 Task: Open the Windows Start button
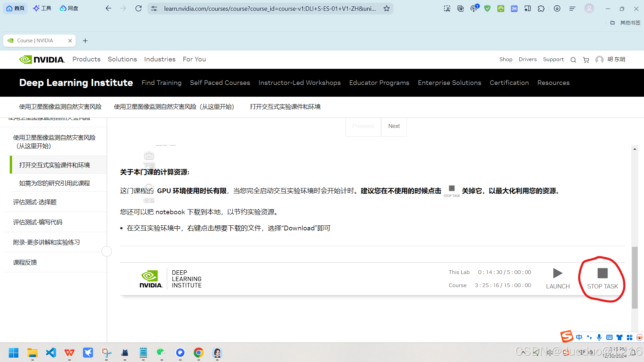(x=13, y=353)
